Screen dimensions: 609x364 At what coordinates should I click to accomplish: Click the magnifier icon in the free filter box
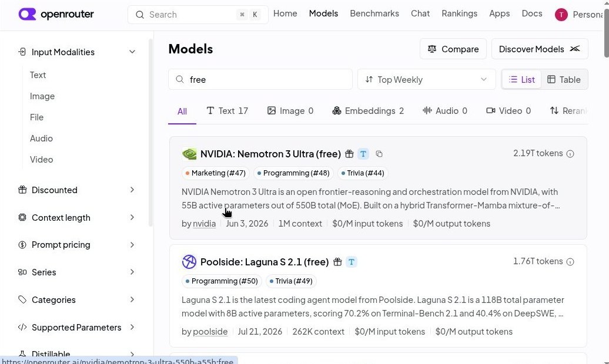(179, 80)
